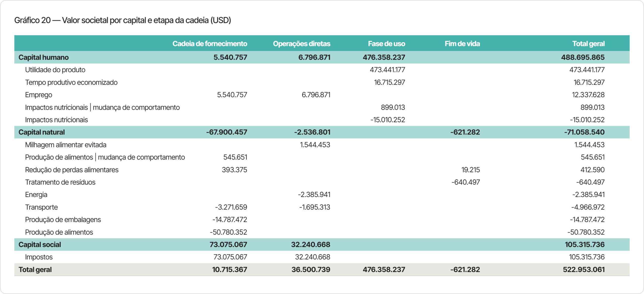This screenshot has width=644, height=294.
Task: Click the Impostos row label
Action: pyautogui.click(x=39, y=257)
